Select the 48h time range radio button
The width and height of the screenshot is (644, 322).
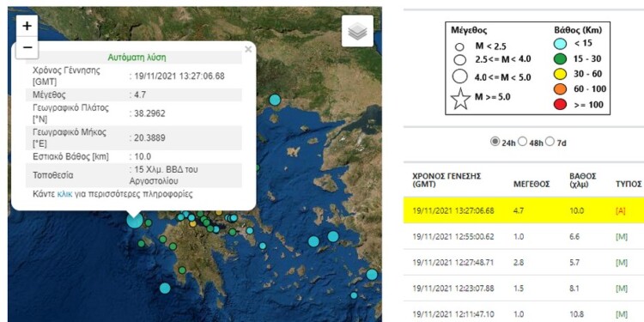tap(522, 142)
